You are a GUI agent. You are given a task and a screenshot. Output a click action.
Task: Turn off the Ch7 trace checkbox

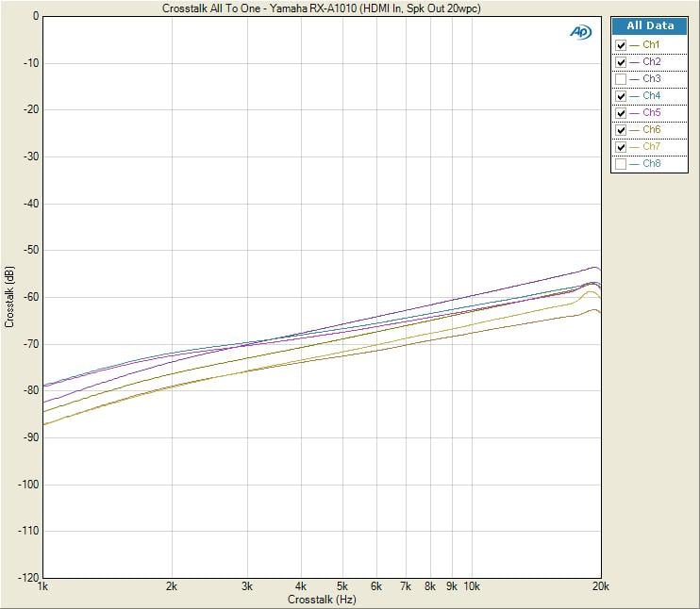[x=621, y=147]
